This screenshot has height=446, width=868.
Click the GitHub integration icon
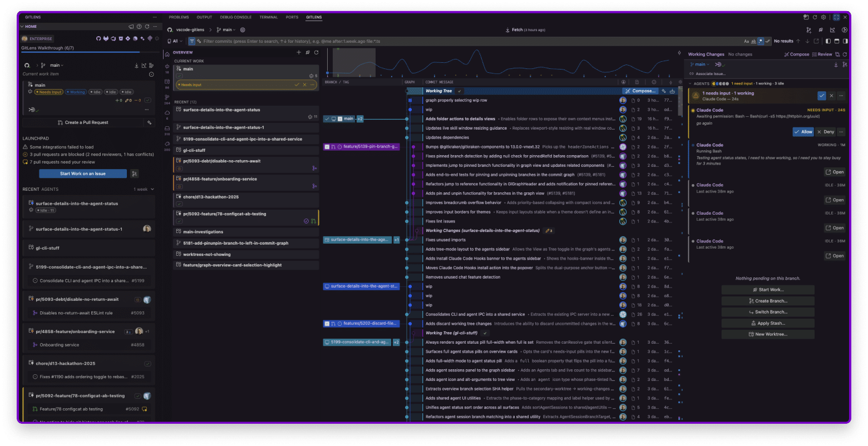(98, 38)
